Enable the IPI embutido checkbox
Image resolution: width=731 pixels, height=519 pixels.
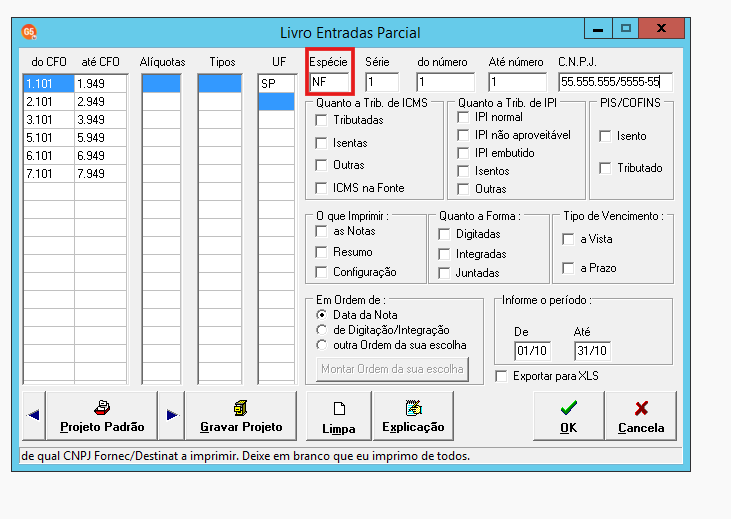coord(463,153)
